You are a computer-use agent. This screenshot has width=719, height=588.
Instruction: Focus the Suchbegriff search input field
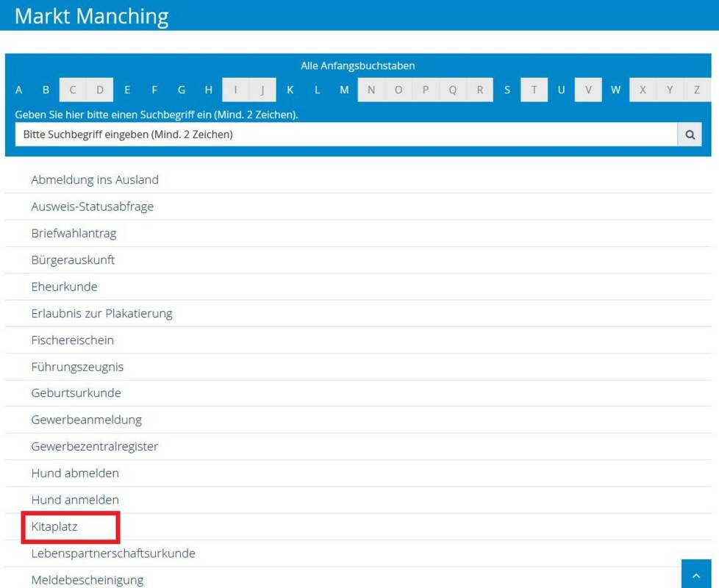pyautogui.click(x=346, y=135)
